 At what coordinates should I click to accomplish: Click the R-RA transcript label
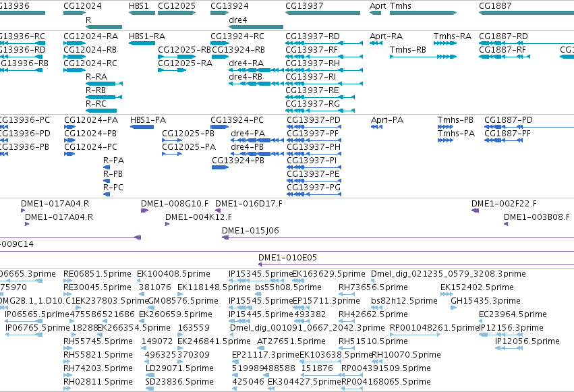pos(96,77)
